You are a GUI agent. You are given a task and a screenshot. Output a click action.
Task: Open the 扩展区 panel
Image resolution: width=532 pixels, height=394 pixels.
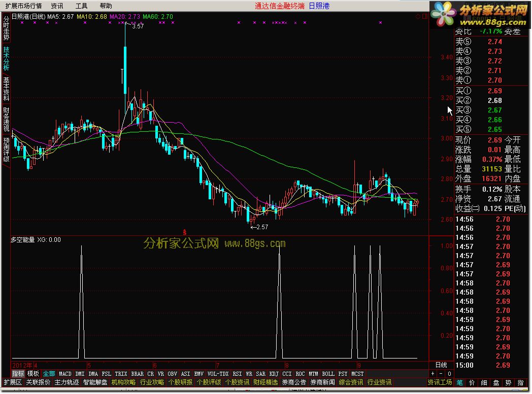click(13, 382)
